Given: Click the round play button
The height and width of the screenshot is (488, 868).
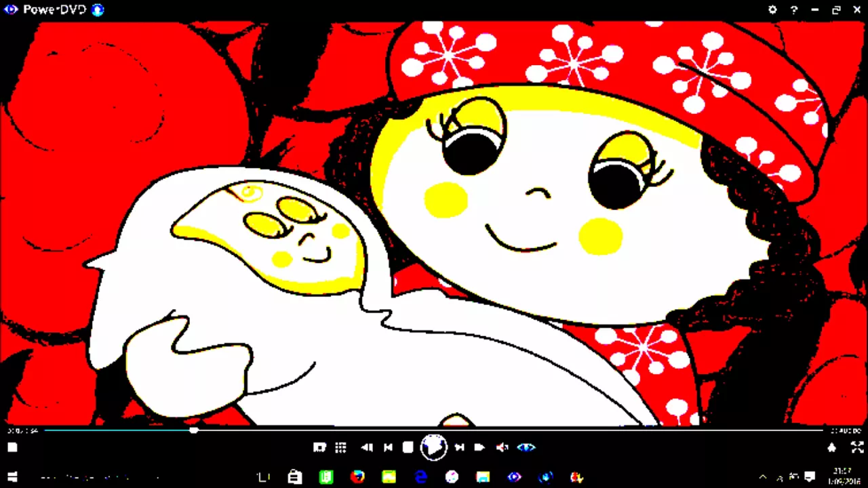Looking at the screenshot, I should [x=434, y=447].
